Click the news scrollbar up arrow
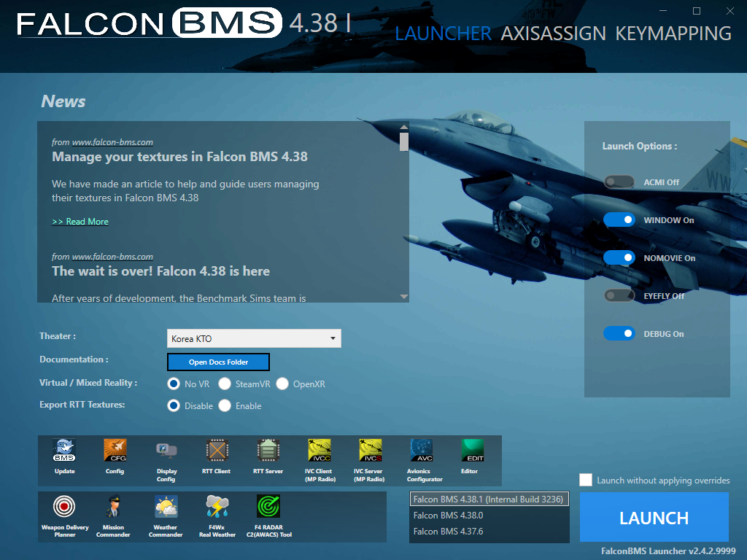747x560 pixels. tap(404, 127)
